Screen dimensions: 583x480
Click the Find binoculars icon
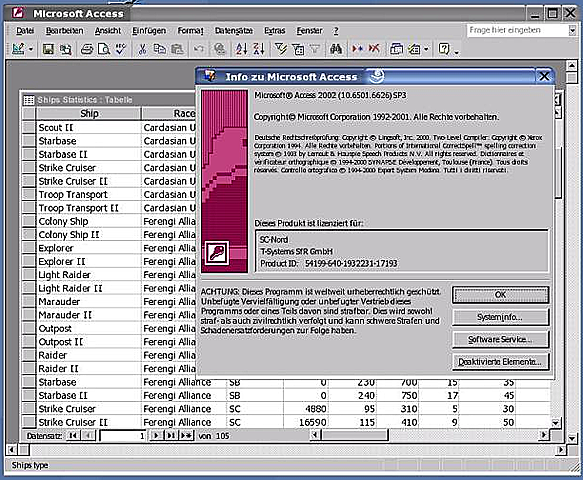[336, 49]
